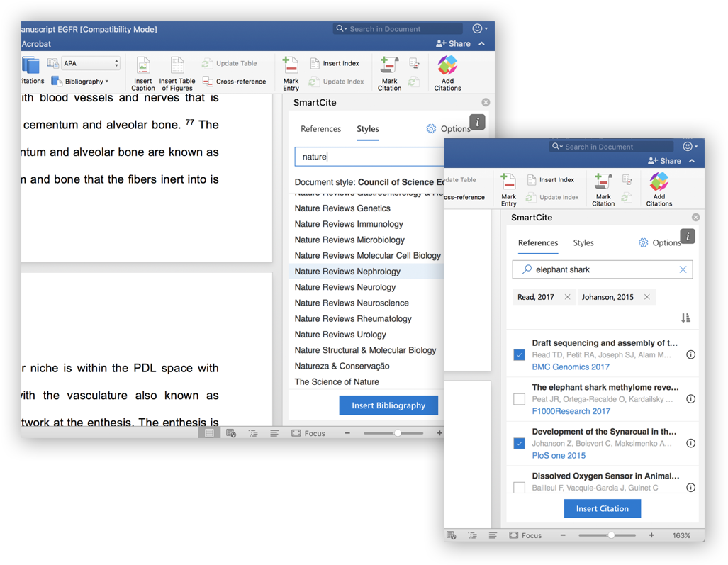Click zoom out minus in front window
The image size is (728, 565).
[563, 535]
